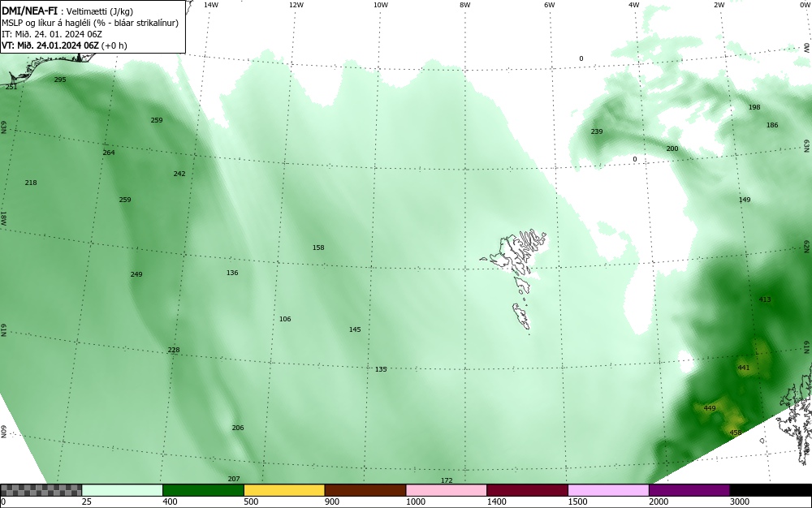This screenshot has width=812, height=508.
Task: Click the black legend swatch above 3000
Action: click(771, 490)
